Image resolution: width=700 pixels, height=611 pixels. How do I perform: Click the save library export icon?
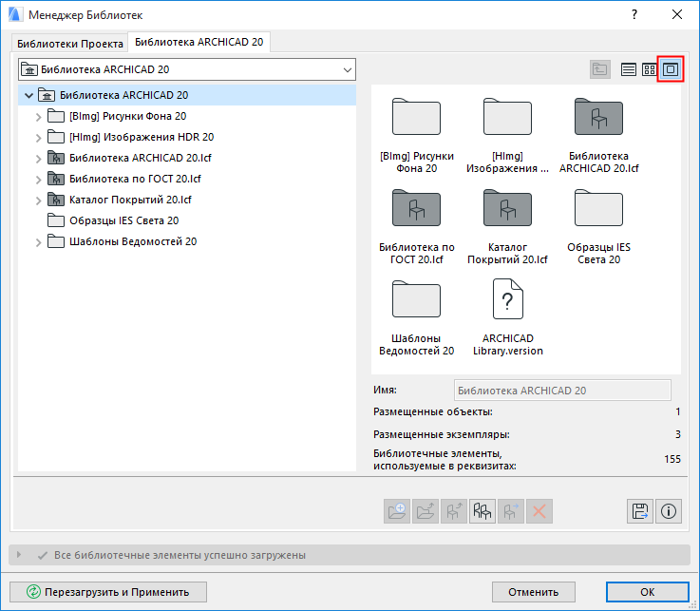[640, 511]
